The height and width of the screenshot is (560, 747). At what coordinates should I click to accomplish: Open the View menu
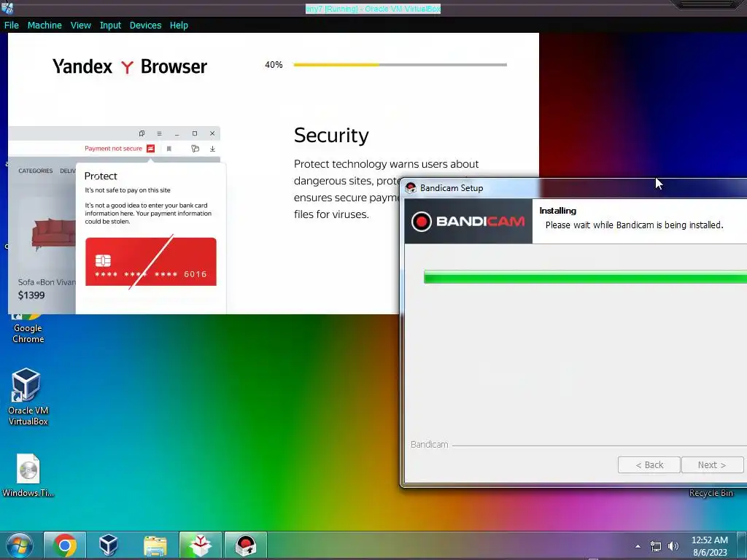coord(80,26)
